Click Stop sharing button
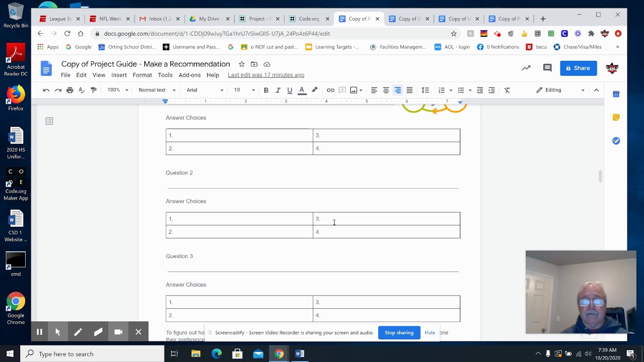Image resolution: width=644 pixels, height=362 pixels. [399, 332]
